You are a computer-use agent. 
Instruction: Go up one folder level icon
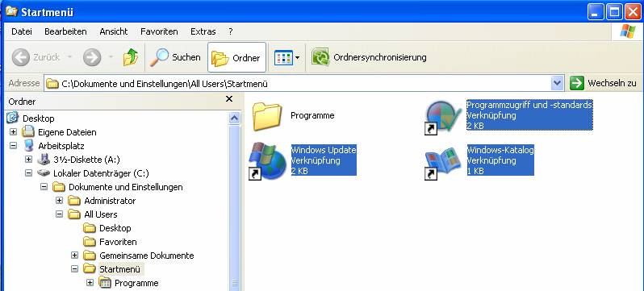(x=131, y=57)
